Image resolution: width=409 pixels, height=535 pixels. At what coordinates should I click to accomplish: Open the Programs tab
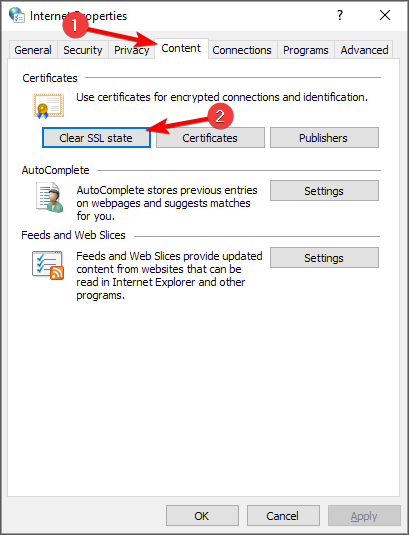pos(306,50)
